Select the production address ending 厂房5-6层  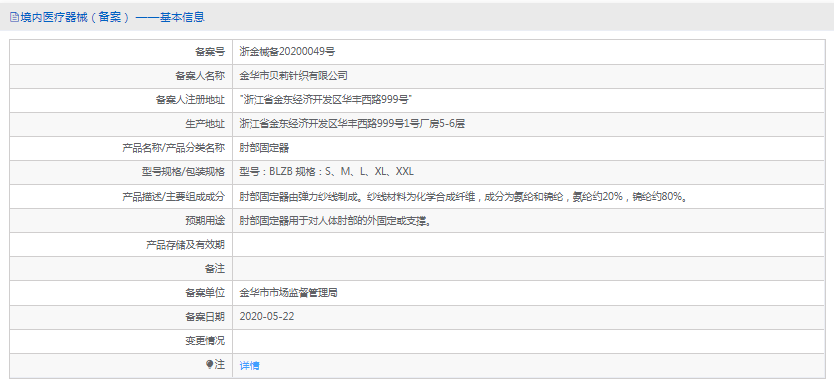[353, 124]
